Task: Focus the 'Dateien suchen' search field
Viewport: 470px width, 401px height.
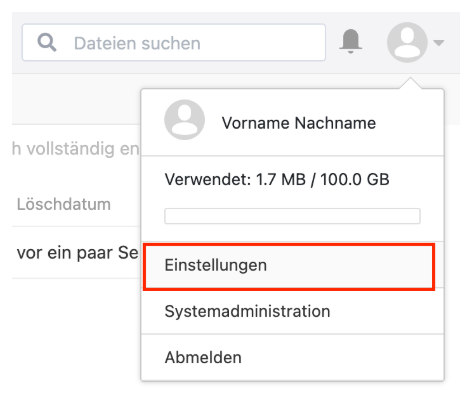Action: pyautogui.click(x=174, y=42)
